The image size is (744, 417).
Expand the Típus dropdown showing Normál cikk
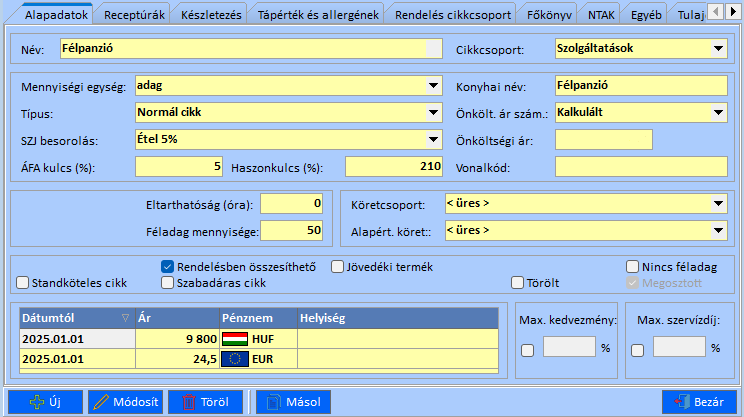click(433, 113)
